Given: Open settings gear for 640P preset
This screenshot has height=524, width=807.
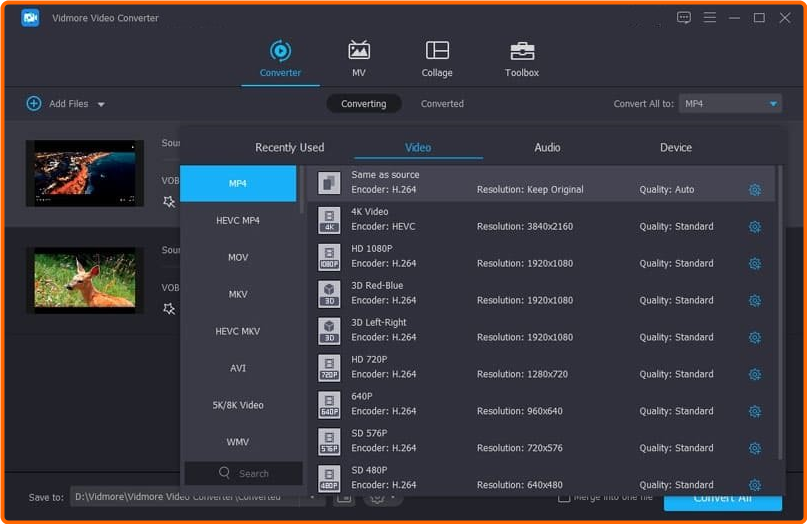Looking at the screenshot, I should pos(755,411).
